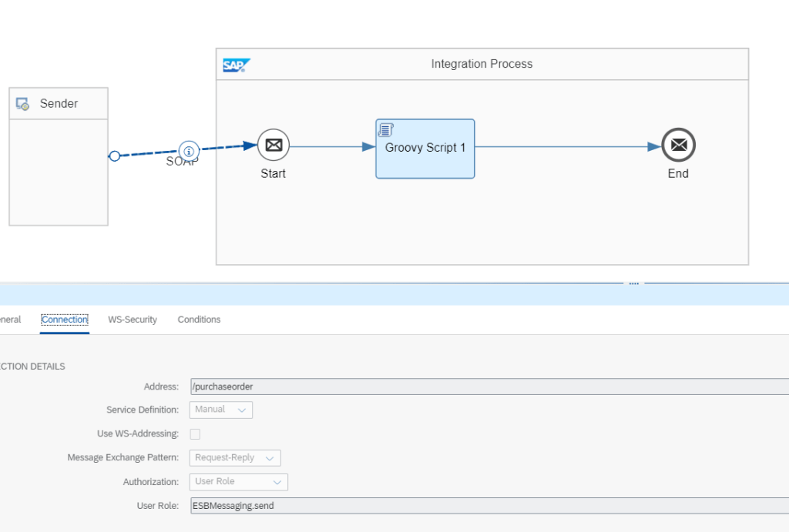Click the Address input field
The width and height of the screenshot is (789, 532).
pyautogui.click(x=485, y=386)
